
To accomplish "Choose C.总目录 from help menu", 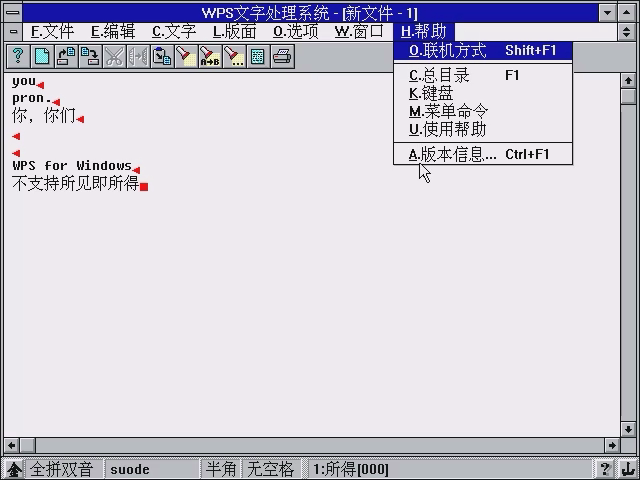I will [x=483, y=76].
